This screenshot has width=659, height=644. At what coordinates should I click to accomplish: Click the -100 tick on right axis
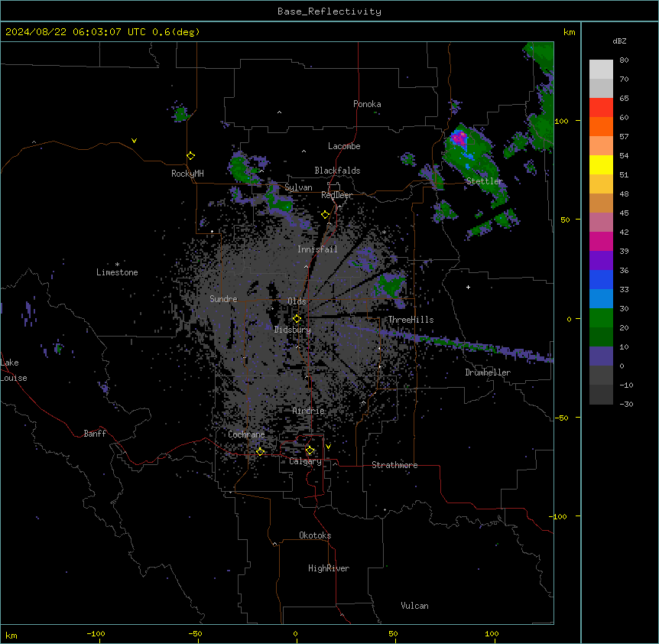pyautogui.click(x=559, y=516)
